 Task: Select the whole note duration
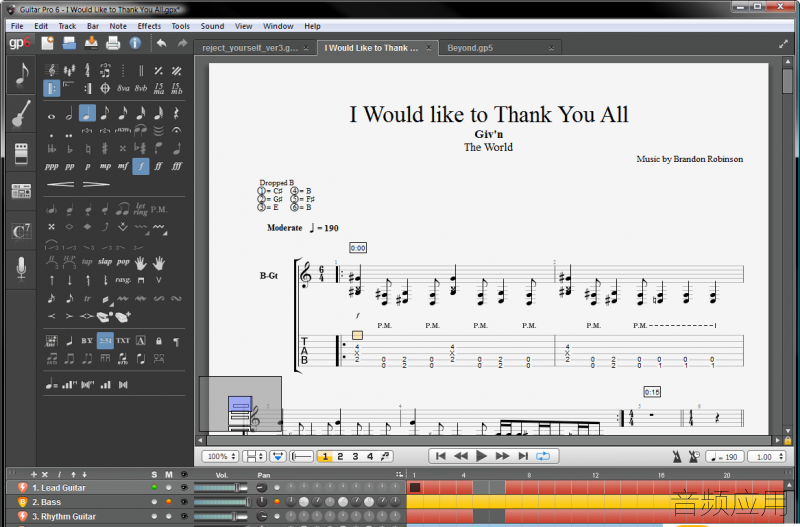point(52,116)
